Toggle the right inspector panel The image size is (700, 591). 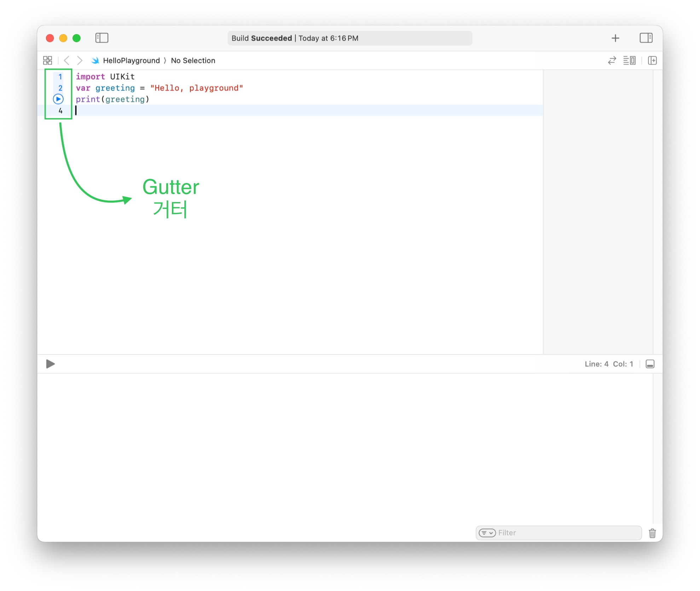(x=646, y=38)
